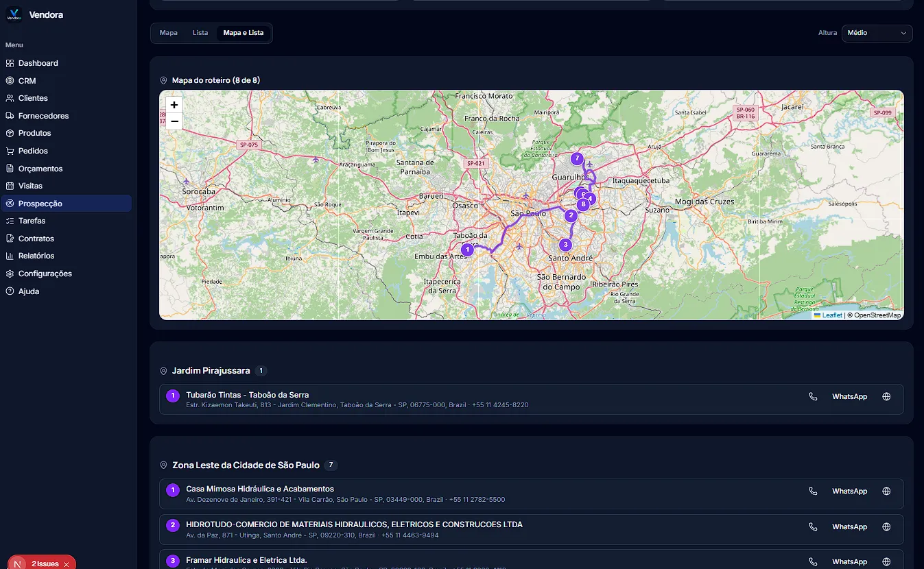The height and width of the screenshot is (569, 924).
Task: Open WhatsApp for Tubarão Tintas
Action: click(849, 396)
